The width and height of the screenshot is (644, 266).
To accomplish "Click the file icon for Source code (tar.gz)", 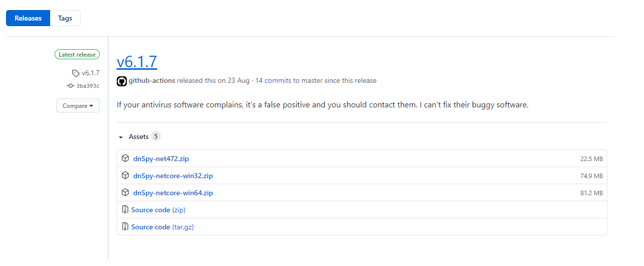I will tap(125, 227).
